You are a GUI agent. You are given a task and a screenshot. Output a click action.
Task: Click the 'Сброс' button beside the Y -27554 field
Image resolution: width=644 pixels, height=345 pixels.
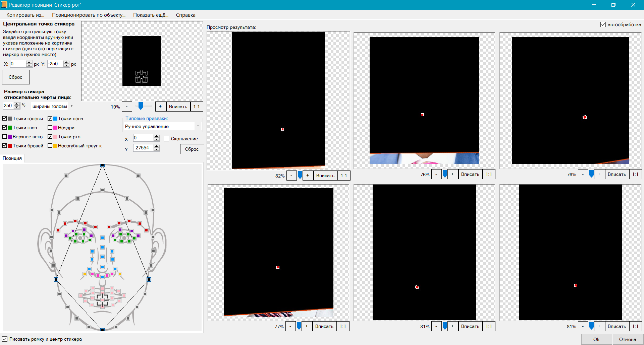click(x=192, y=149)
